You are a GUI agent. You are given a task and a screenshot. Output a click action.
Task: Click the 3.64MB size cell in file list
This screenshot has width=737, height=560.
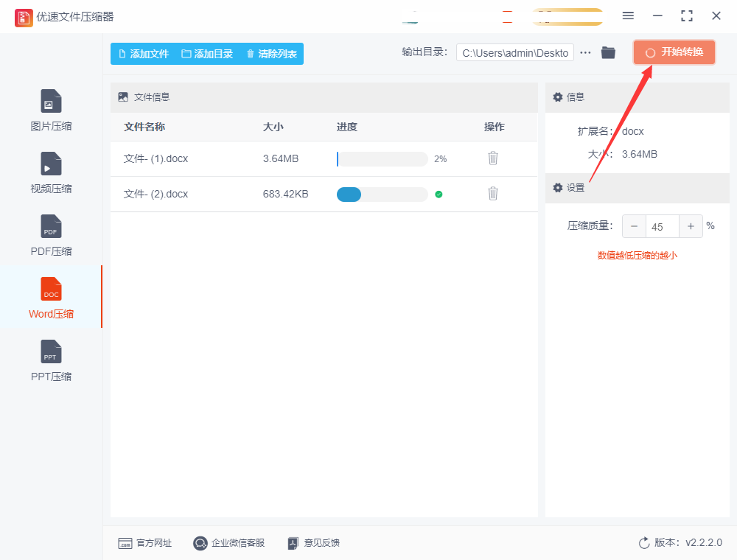pyautogui.click(x=281, y=159)
